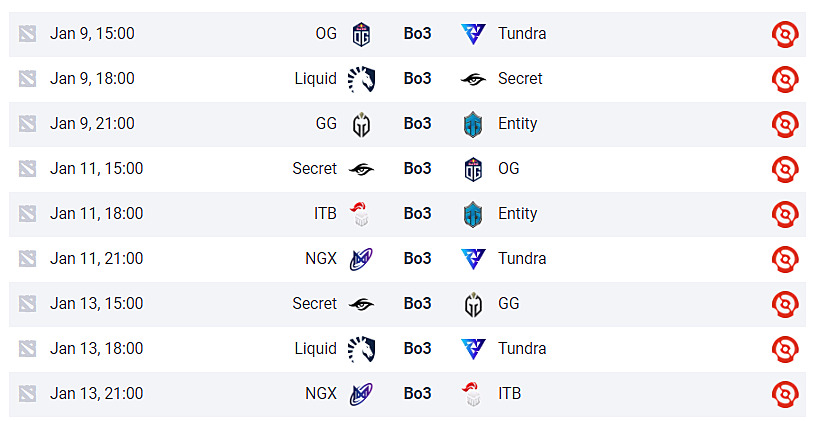The height and width of the screenshot is (421, 822).
Task: Click Tundra logo in Jan 9 15:00 row
Action: click(473, 34)
